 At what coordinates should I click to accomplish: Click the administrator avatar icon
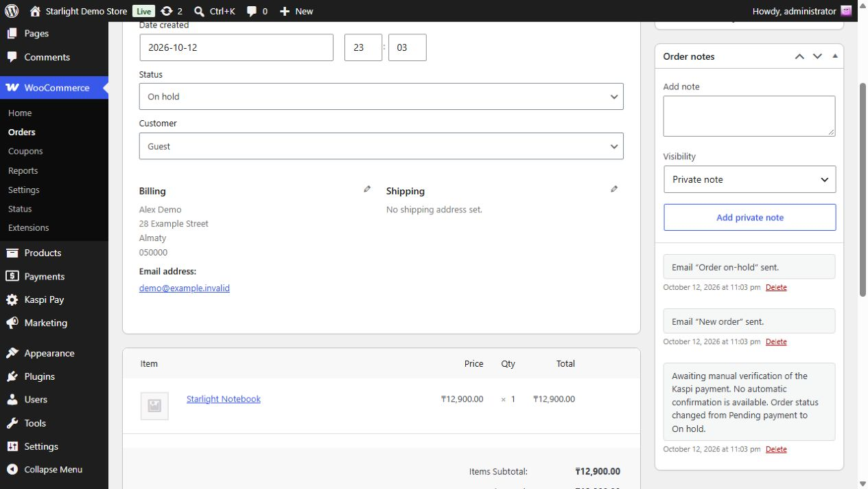point(847,11)
